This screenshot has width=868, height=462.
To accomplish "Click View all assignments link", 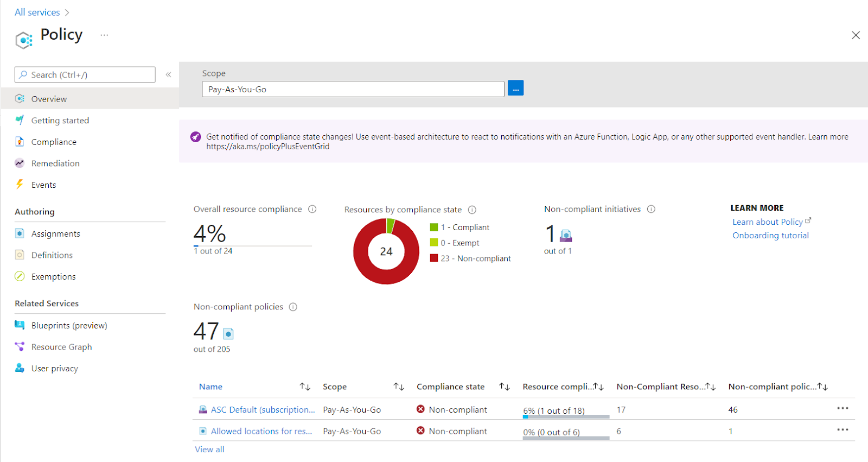I will 209,450.
